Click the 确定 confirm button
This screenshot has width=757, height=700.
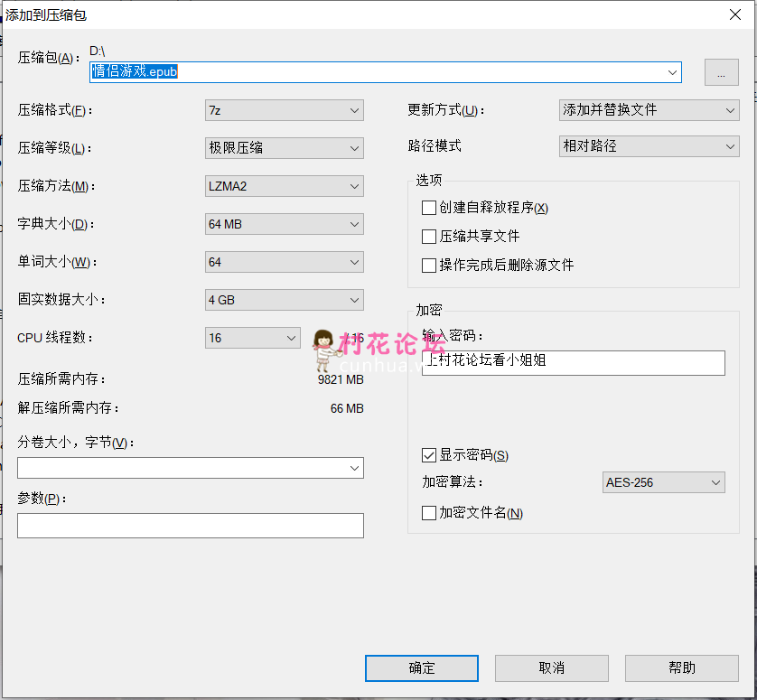pos(421,668)
